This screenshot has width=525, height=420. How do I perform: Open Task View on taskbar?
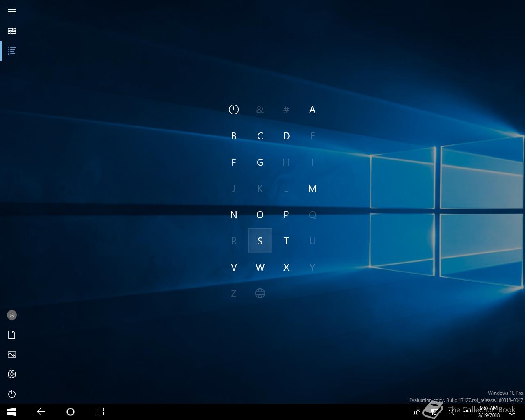(100, 412)
